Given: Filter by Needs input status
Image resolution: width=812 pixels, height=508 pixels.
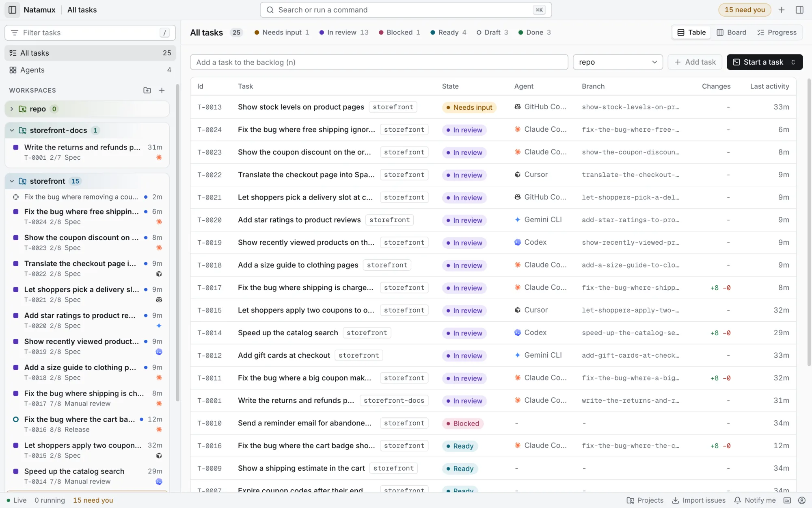Looking at the screenshot, I should pos(282,33).
